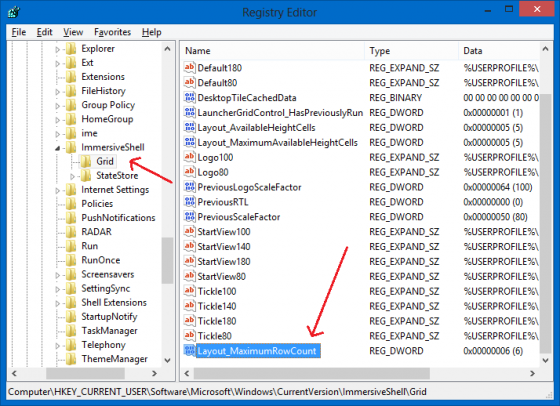Open the View menu
560x406 pixels.
point(73,32)
